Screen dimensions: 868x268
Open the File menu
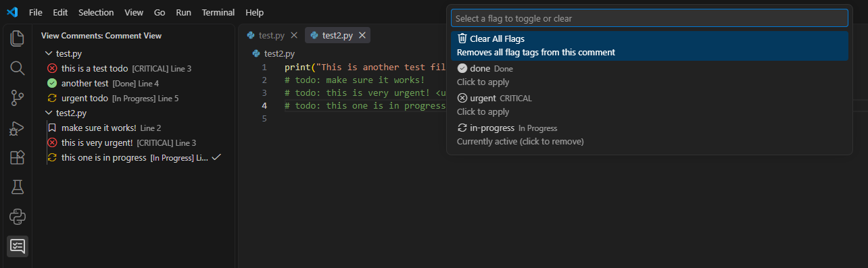click(x=36, y=12)
